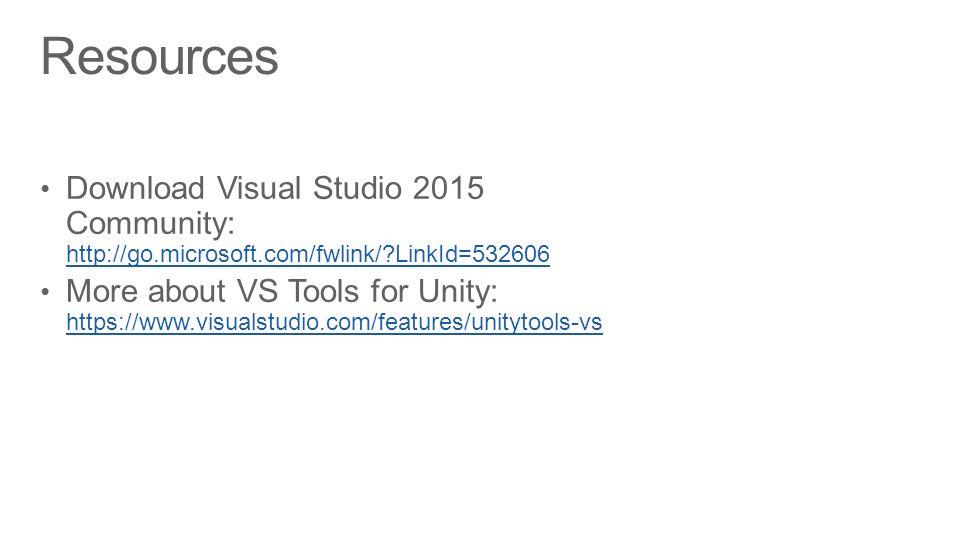Click the Resources slide title

pyautogui.click(x=159, y=56)
